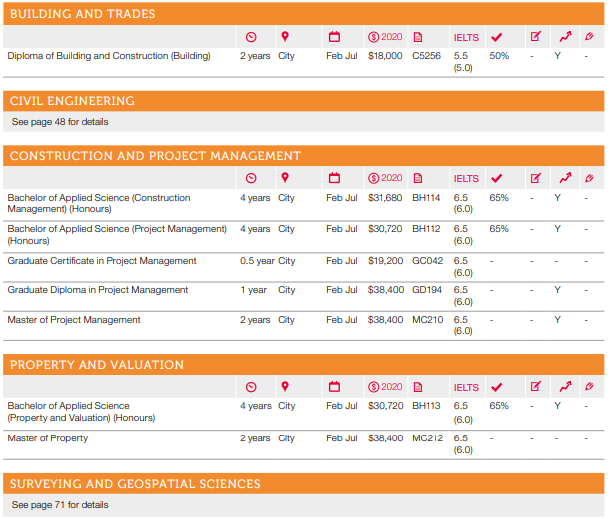Click the document code icon in Construction and Project Management

[x=418, y=179]
